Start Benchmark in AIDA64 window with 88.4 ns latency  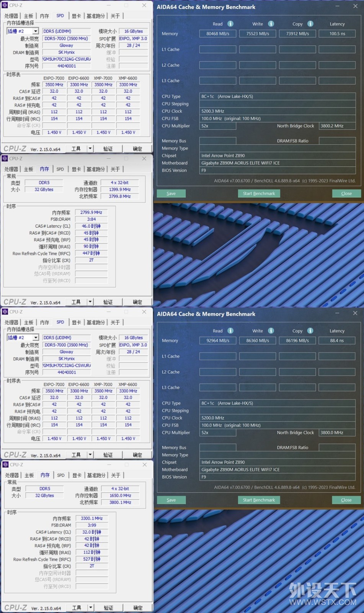click(x=259, y=500)
